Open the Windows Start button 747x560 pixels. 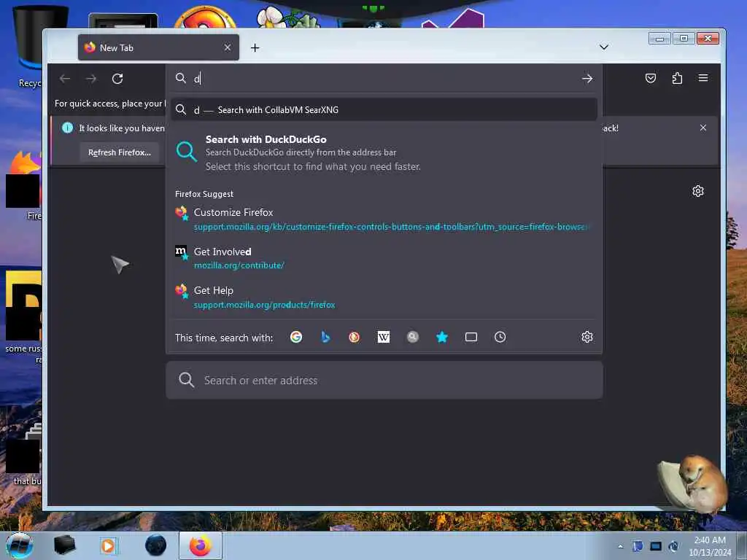click(20, 545)
